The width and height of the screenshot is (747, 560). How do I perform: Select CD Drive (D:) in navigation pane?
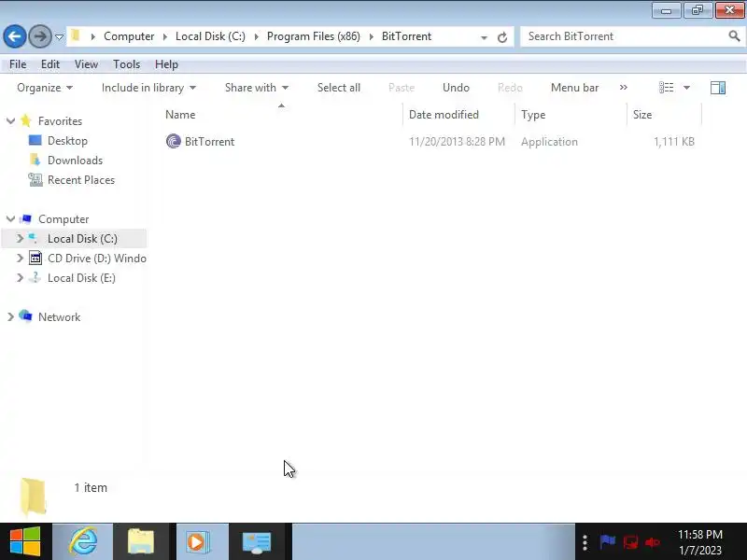click(97, 259)
